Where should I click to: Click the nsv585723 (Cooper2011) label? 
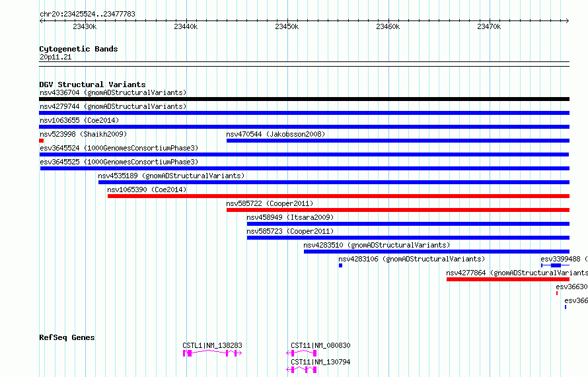pyautogui.click(x=290, y=231)
